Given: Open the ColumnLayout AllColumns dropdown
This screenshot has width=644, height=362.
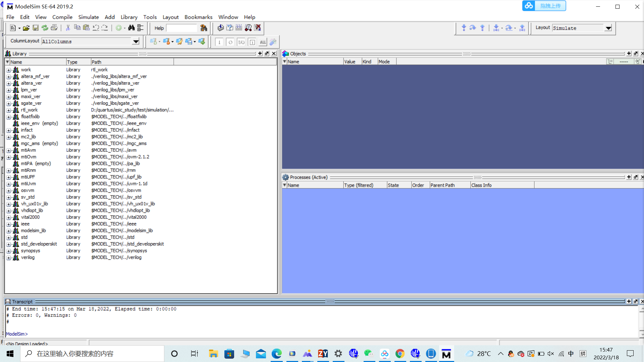Looking at the screenshot, I should (135, 41).
